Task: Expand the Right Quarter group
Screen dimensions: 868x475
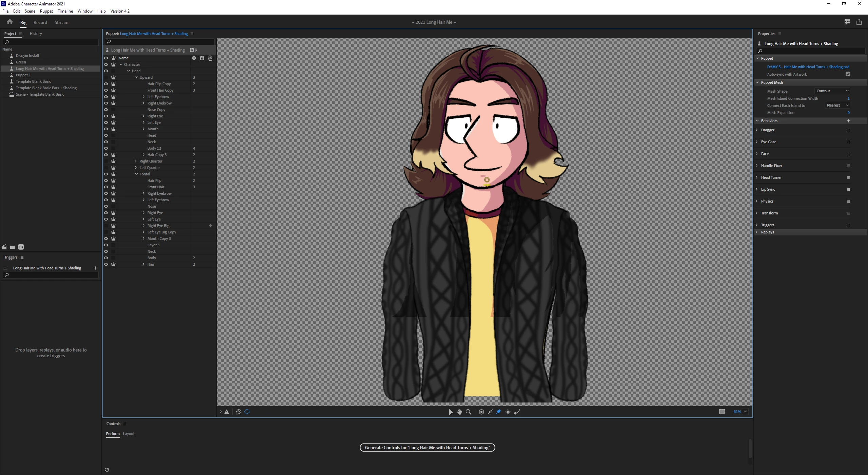Action: point(136,161)
